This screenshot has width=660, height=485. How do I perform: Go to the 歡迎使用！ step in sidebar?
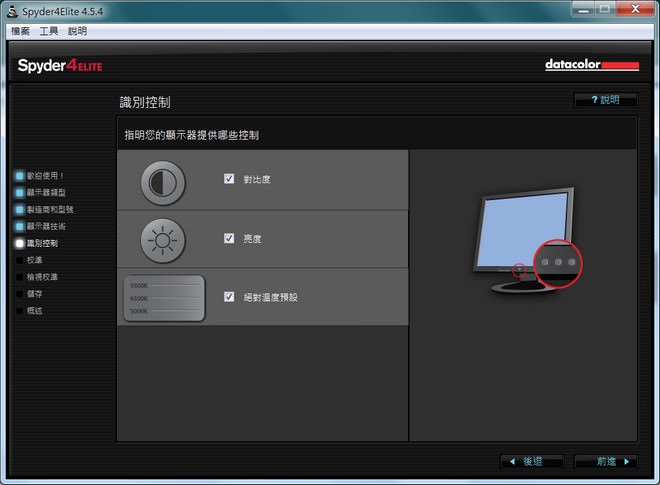coord(45,175)
